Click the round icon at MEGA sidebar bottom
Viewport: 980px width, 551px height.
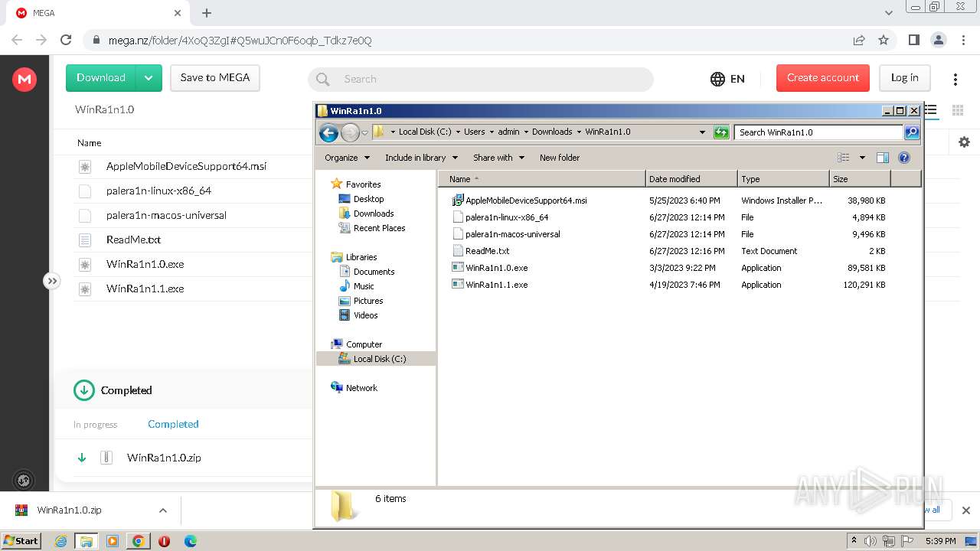pos(24,481)
